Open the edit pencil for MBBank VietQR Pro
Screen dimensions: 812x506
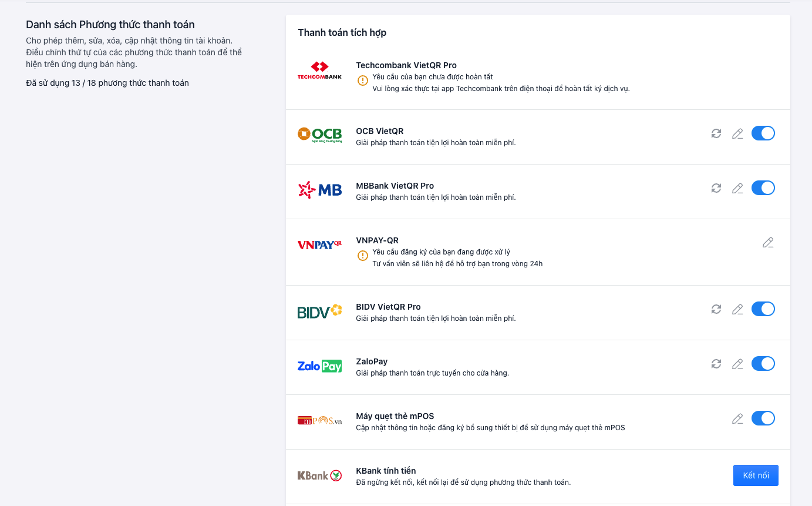pyautogui.click(x=737, y=188)
